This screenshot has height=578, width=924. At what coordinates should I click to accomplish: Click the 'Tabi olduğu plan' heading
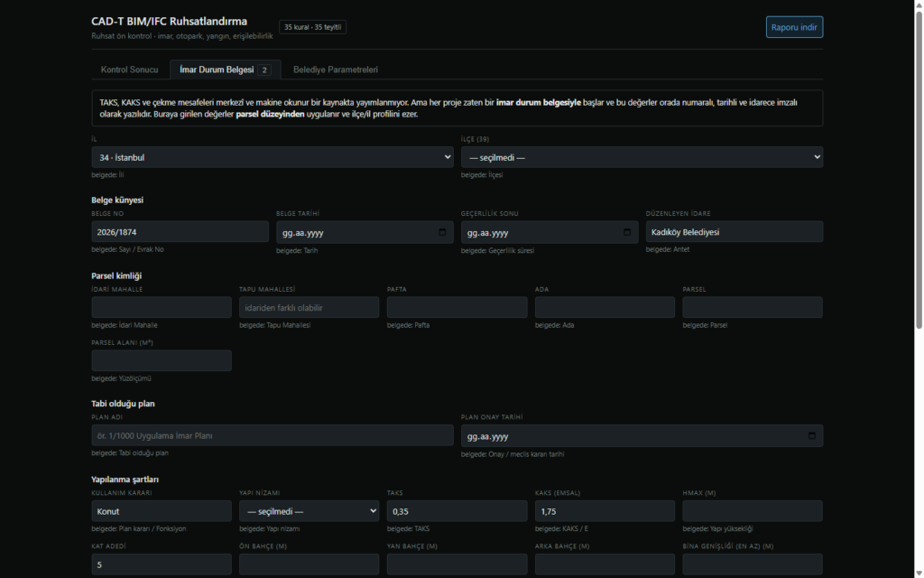[x=123, y=404]
